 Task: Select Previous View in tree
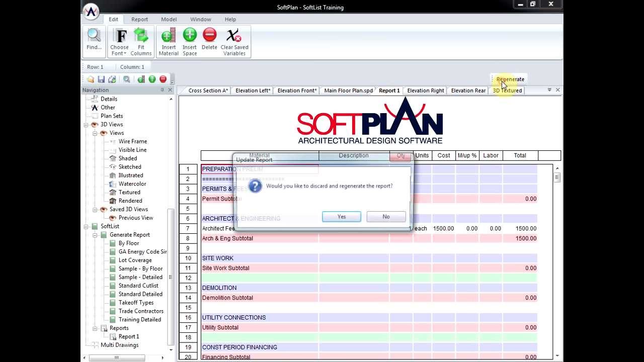pos(136,218)
